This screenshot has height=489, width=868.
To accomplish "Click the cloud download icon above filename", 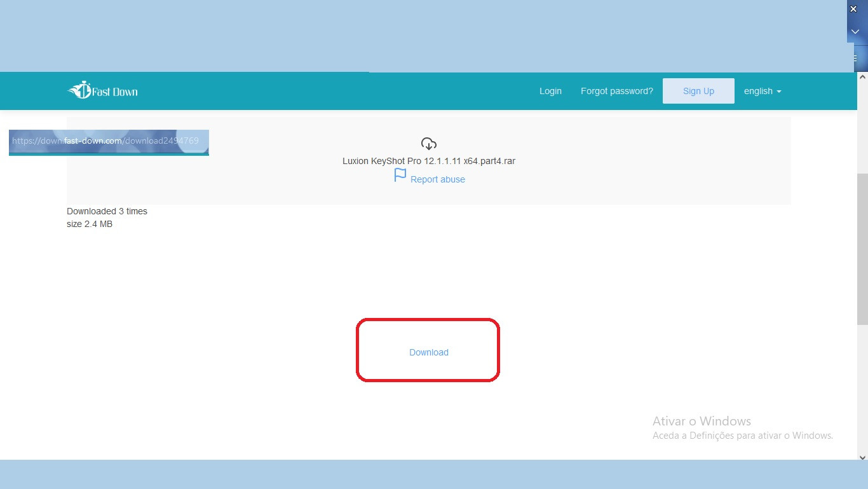I will pyautogui.click(x=429, y=144).
